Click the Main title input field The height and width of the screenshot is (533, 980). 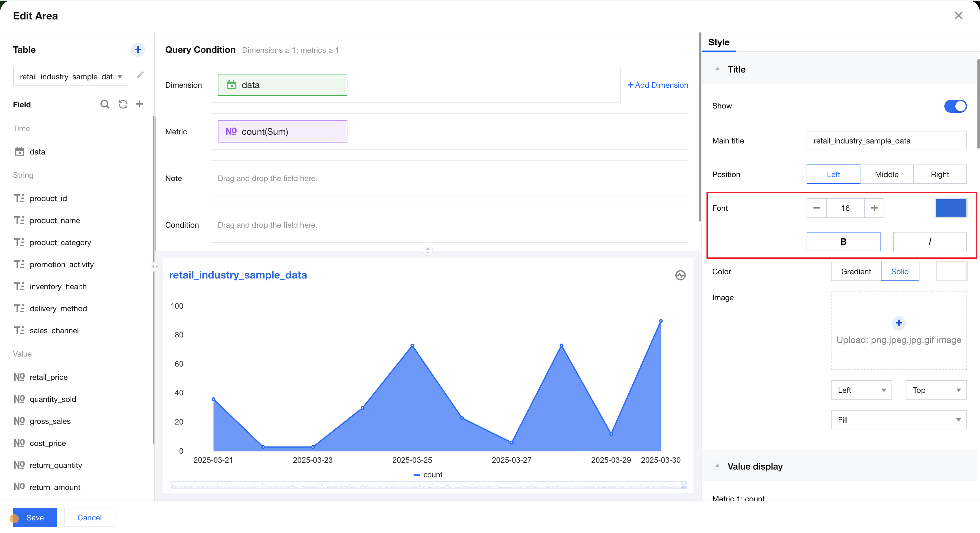point(886,141)
